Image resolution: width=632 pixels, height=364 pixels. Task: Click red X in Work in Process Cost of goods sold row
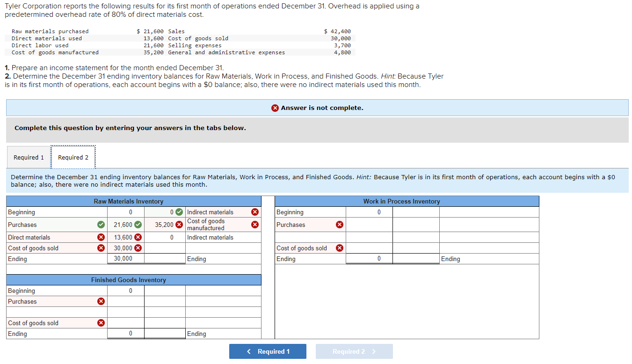(x=340, y=248)
